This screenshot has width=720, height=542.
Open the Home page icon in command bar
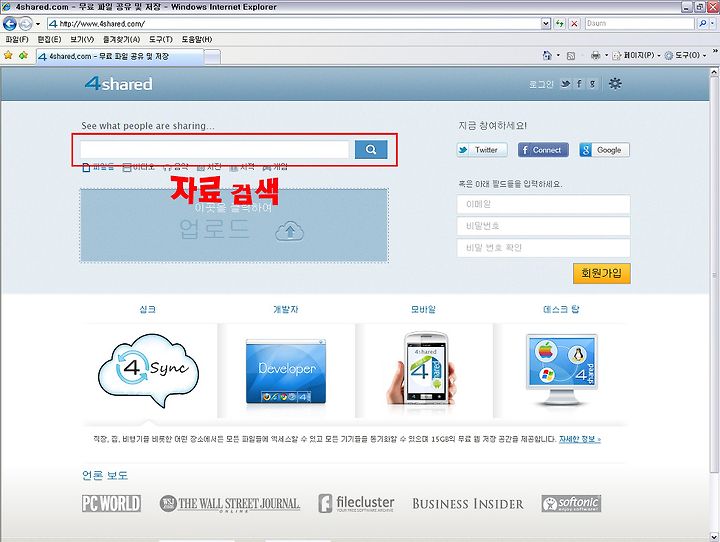pos(547,56)
